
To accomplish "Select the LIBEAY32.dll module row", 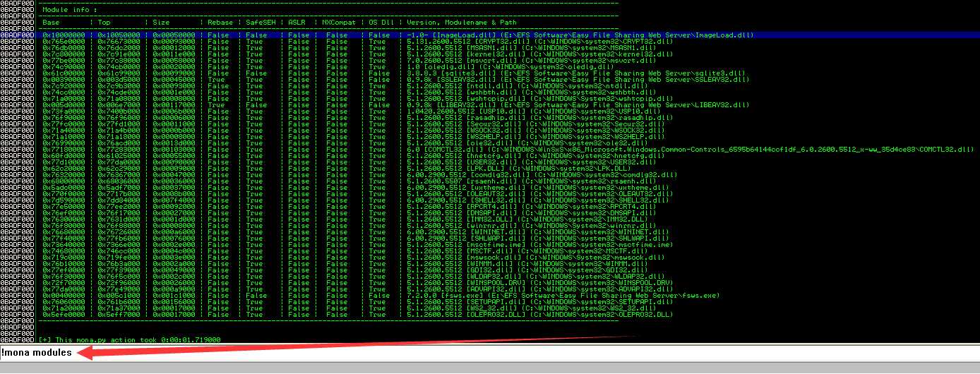I will (x=490, y=104).
